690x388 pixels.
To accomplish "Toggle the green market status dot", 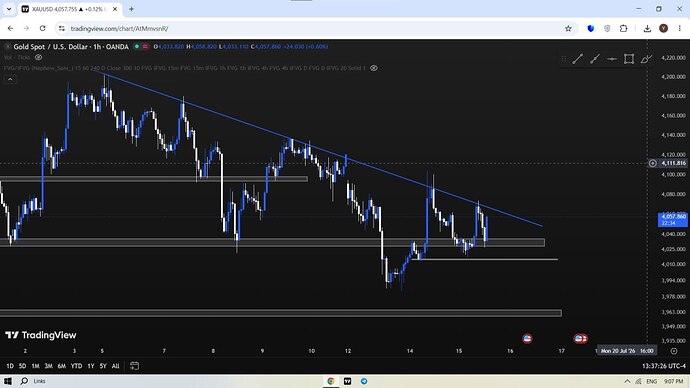I will click(x=137, y=46).
